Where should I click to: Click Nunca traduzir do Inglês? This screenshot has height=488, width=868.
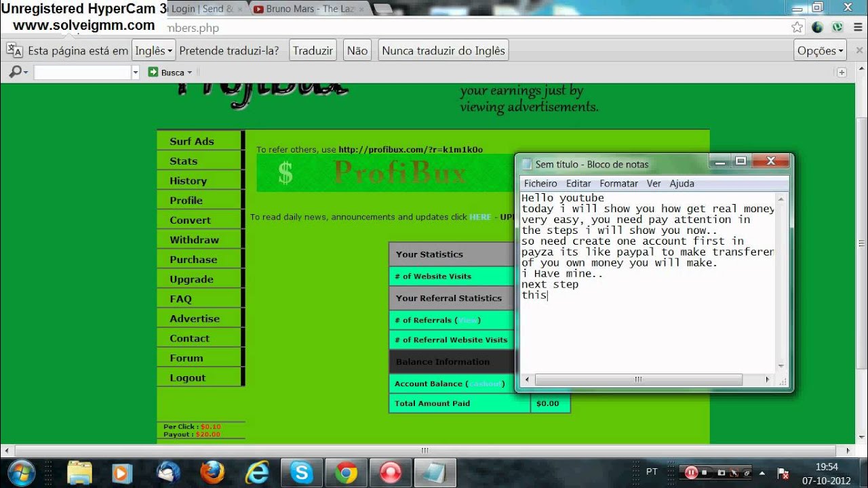coord(443,50)
